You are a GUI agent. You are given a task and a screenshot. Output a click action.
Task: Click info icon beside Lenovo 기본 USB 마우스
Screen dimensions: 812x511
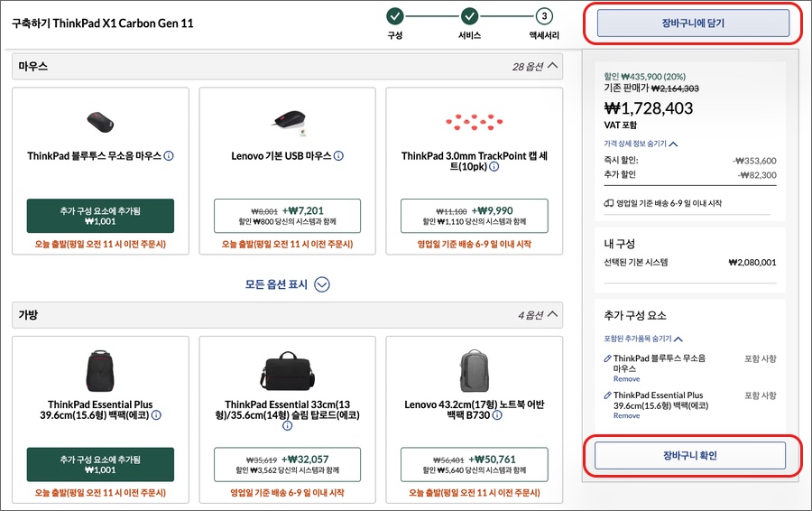(x=338, y=155)
